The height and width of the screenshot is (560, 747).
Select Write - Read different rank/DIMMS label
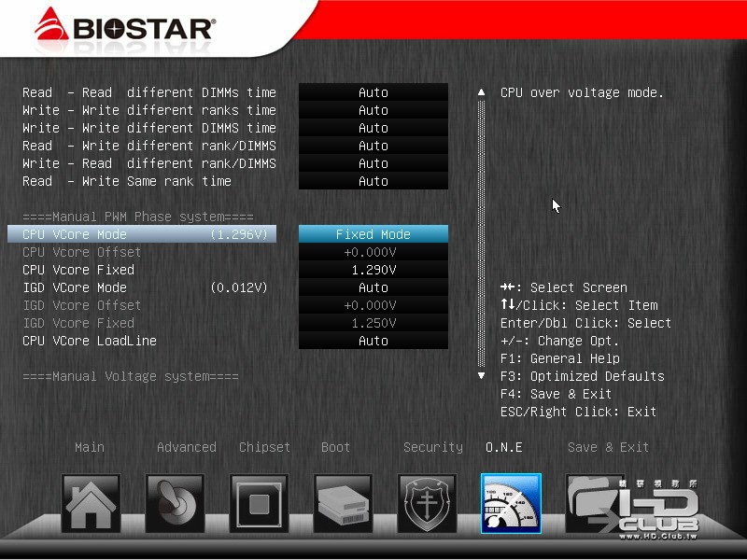149,163
